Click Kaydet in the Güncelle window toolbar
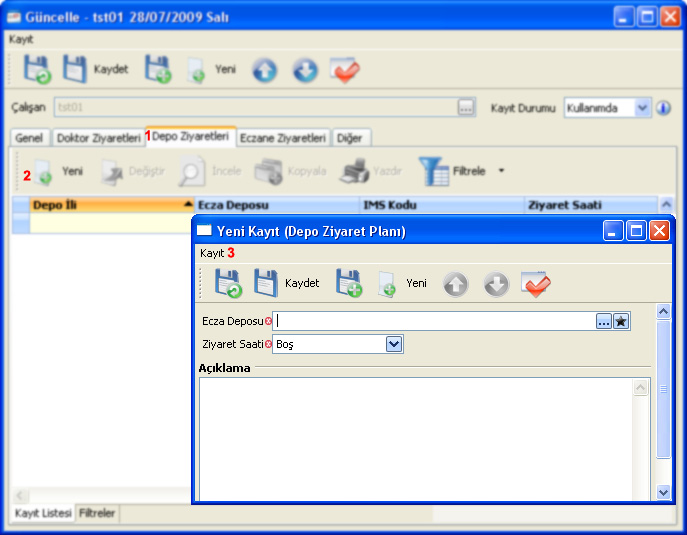687x535 pixels. [96, 69]
